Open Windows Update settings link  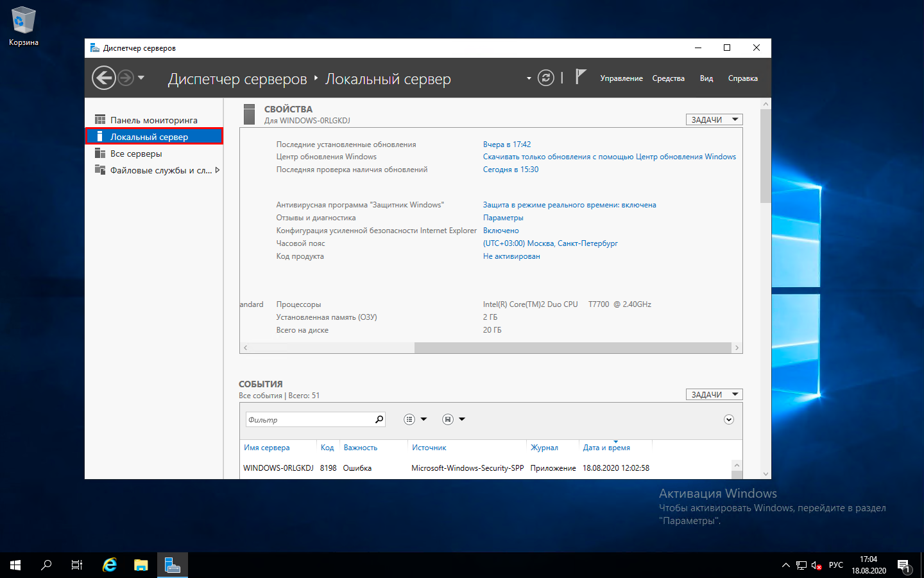pos(610,157)
